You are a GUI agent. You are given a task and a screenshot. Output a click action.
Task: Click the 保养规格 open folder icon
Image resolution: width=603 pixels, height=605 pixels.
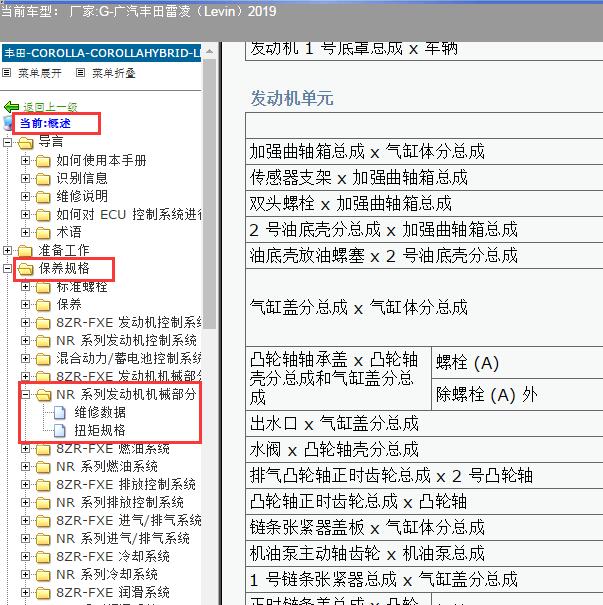tap(26, 269)
